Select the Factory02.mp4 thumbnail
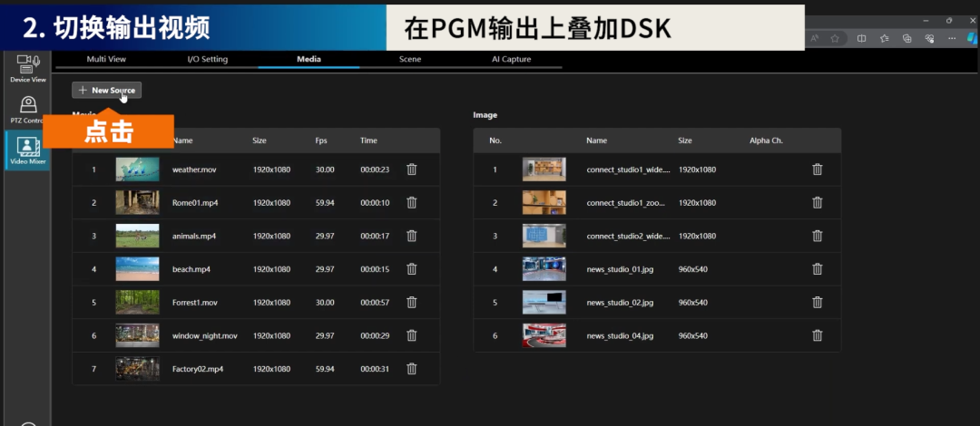The height and width of the screenshot is (426, 980). tap(138, 369)
